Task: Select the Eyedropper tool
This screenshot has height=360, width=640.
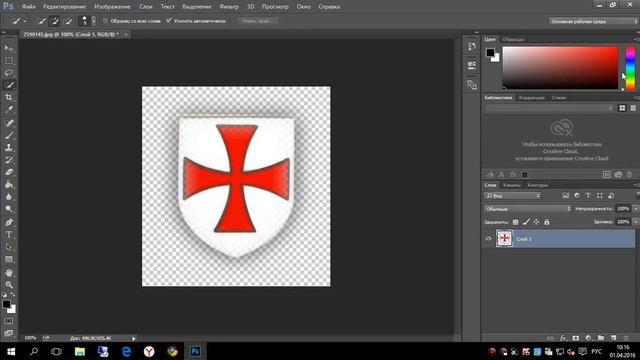Action: coord(9,110)
